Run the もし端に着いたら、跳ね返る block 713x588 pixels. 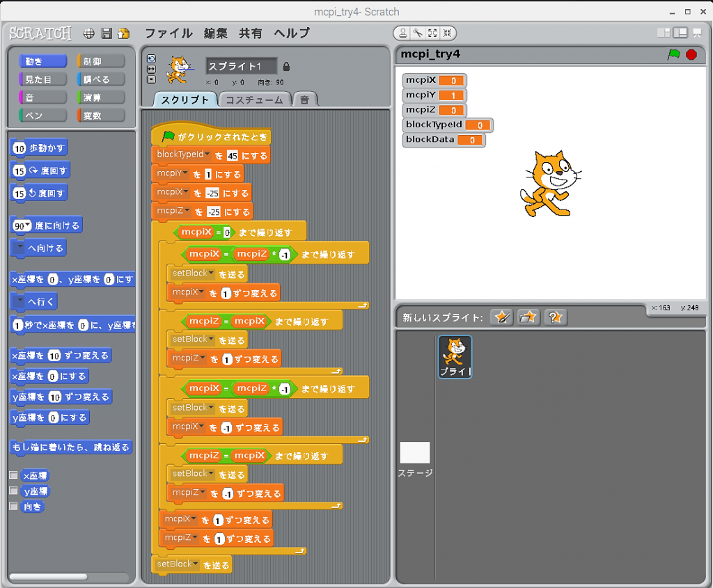[x=70, y=447]
